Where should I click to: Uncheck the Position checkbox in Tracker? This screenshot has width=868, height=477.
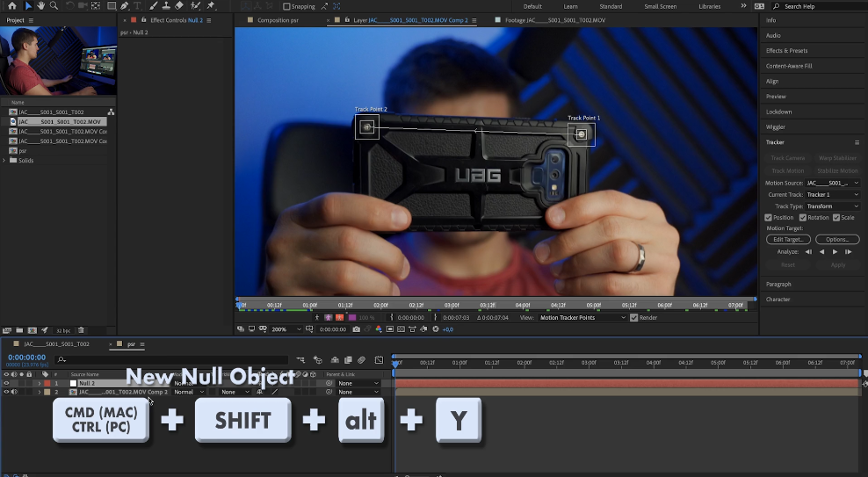pyautogui.click(x=769, y=218)
